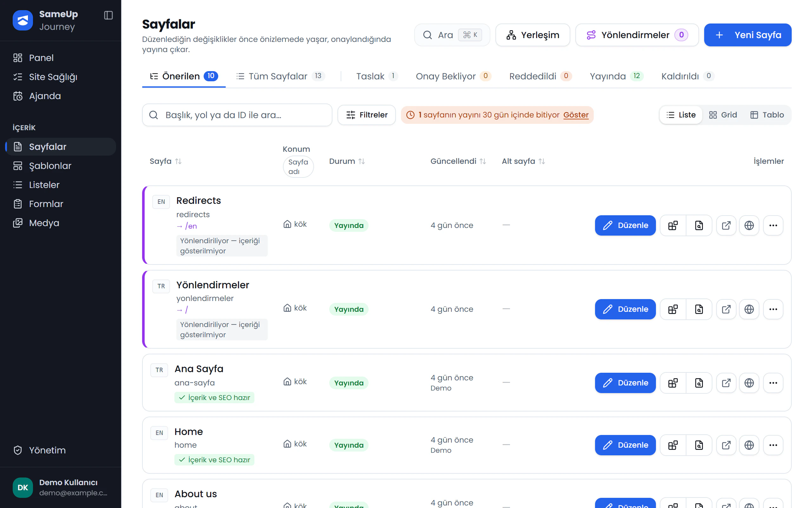Open more options in Yönlendirmeler row
Viewport: 812px width, 508px height.
[x=773, y=309]
